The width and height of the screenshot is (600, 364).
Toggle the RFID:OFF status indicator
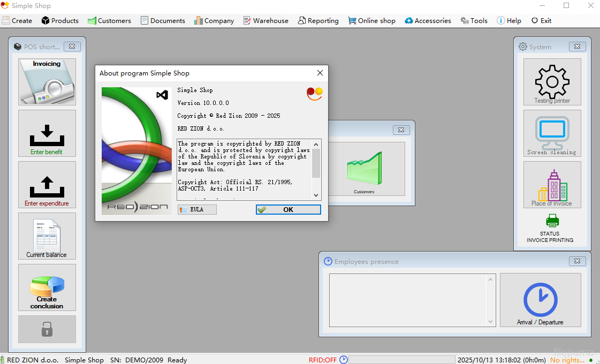pos(322,360)
